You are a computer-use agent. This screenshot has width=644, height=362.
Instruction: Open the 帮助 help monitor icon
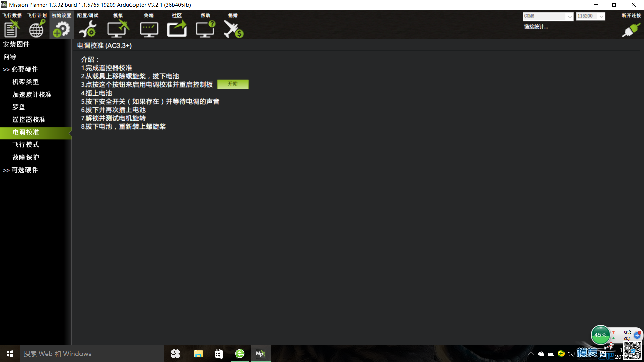(x=205, y=29)
